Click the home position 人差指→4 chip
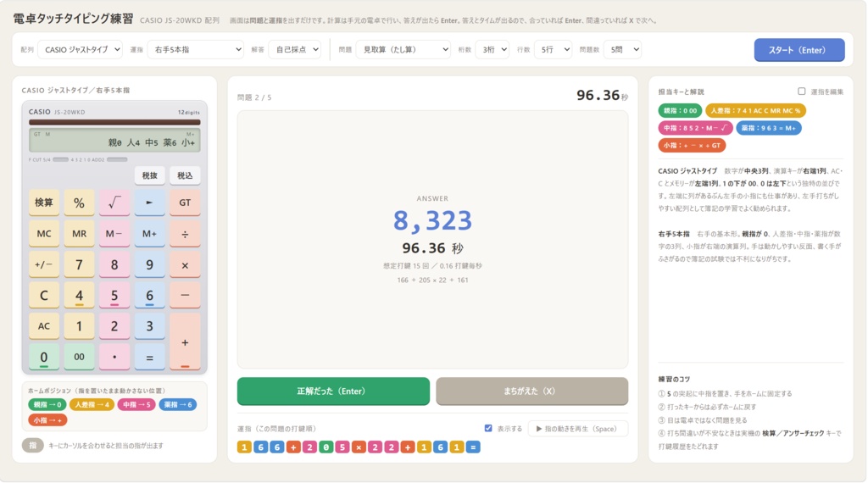Screen dimensions: 868x483 [x=92, y=404]
